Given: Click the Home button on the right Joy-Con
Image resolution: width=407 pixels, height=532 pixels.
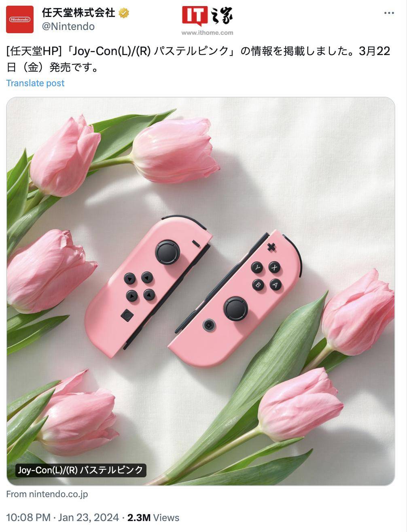Looking at the screenshot, I should (x=209, y=325).
